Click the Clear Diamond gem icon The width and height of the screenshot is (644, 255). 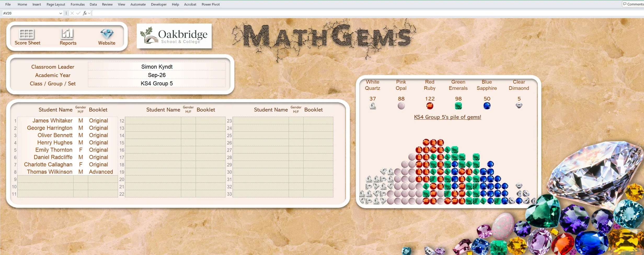519,106
